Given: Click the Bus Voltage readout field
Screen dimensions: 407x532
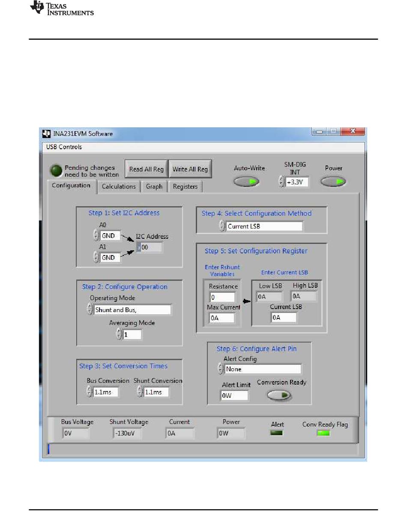Looking at the screenshot, I should 76,433.
